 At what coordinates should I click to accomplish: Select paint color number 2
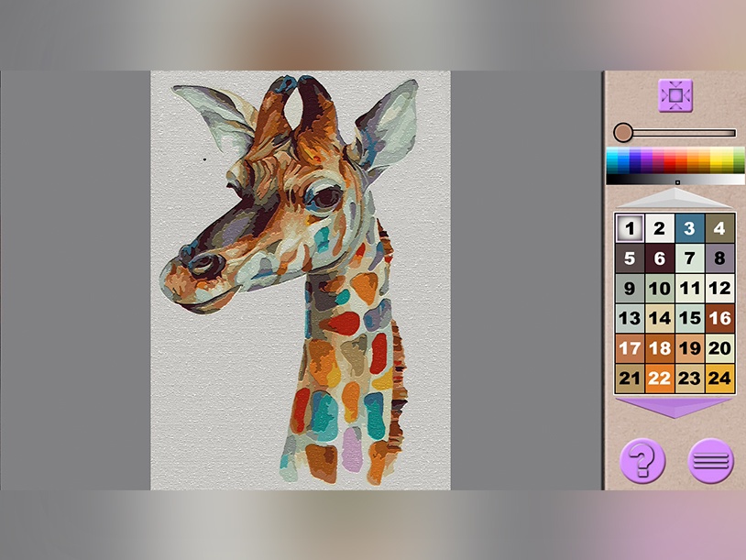pyautogui.click(x=660, y=228)
